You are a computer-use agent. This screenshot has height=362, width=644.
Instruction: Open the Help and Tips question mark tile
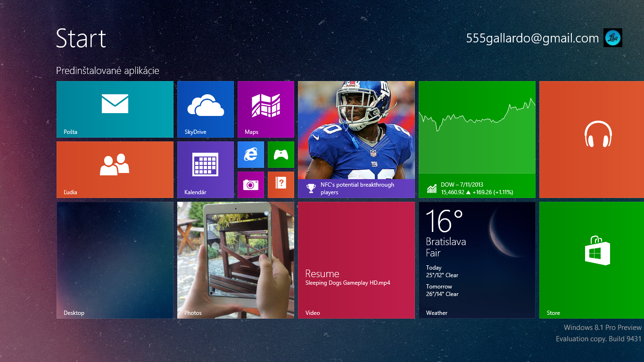(x=281, y=185)
